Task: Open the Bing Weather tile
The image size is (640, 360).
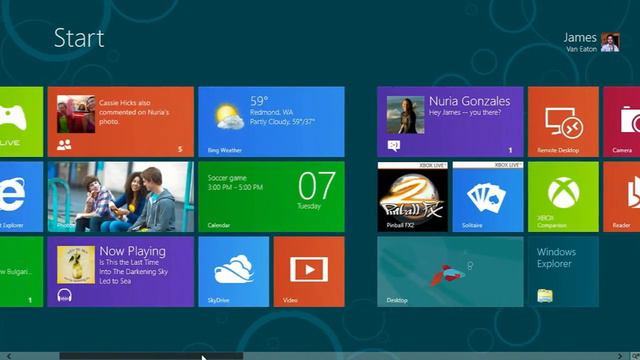Action: pyautogui.click(x=271, y=122)
